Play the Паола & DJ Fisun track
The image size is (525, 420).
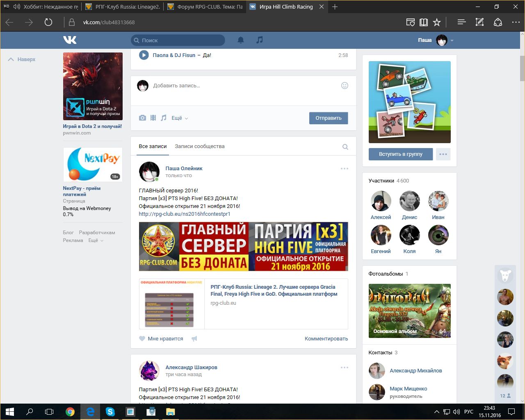tap(144, 55)
